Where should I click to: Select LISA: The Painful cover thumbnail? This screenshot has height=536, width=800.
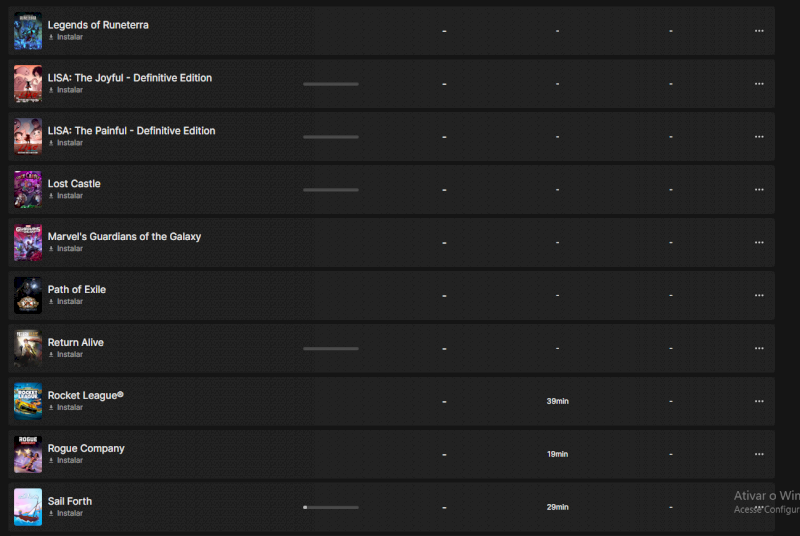[28, 137]
